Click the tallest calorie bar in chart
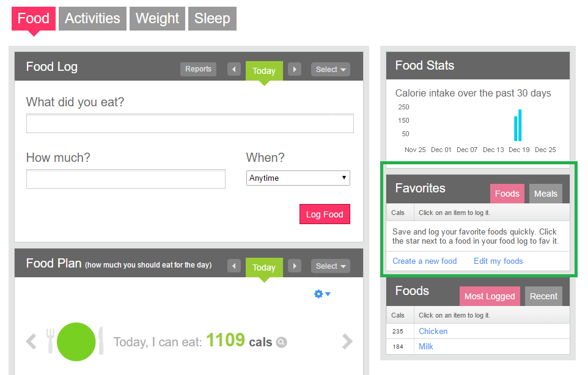Screen dimensions: 588x375 point(520,125)
